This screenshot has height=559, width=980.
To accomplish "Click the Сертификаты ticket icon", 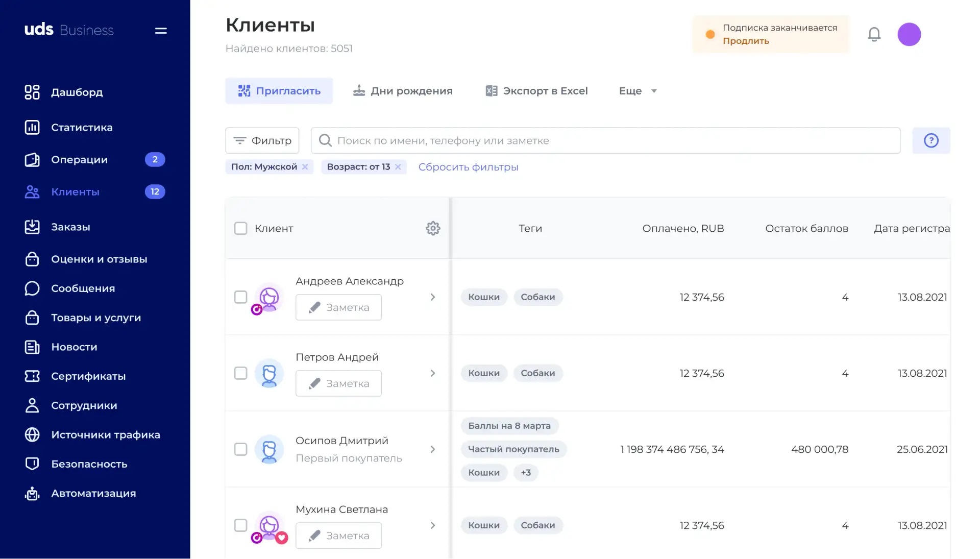I will pyautogui.click(x=32, y=376).
